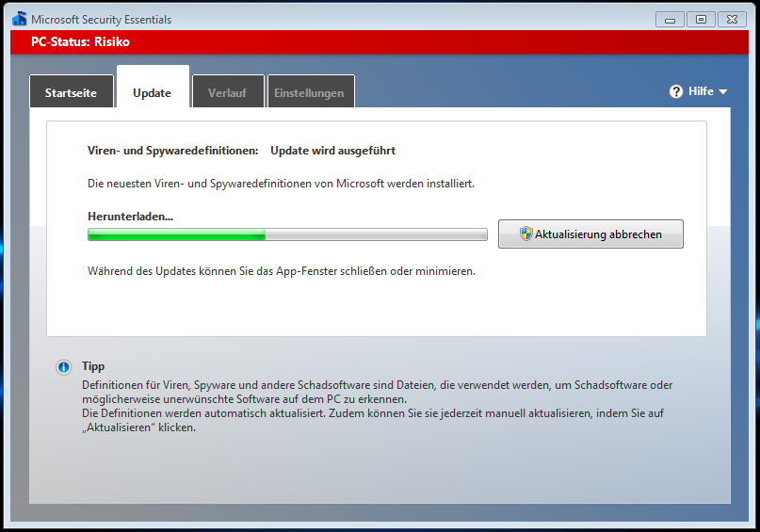The height and width of the screenshot is (532, 760).
Task: Click the Hilfe question mark icon
Action: (x=676, y=91)
